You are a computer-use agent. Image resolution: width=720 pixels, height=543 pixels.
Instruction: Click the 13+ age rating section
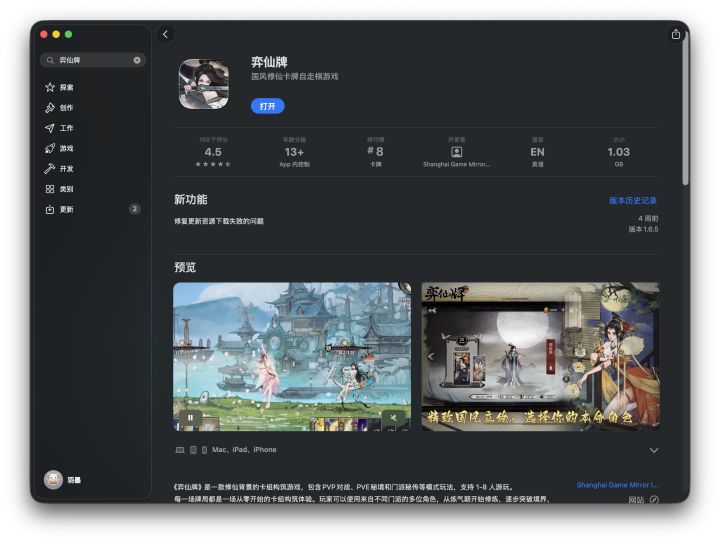pyautogui.click(x=294, y=152)
